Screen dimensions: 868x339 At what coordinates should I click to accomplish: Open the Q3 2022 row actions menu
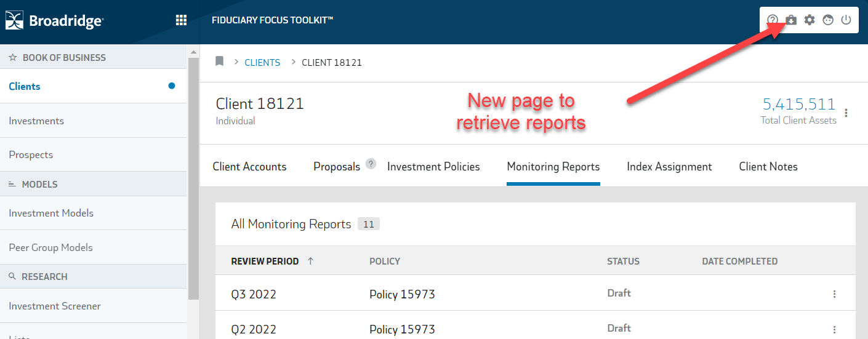(835, 295)
